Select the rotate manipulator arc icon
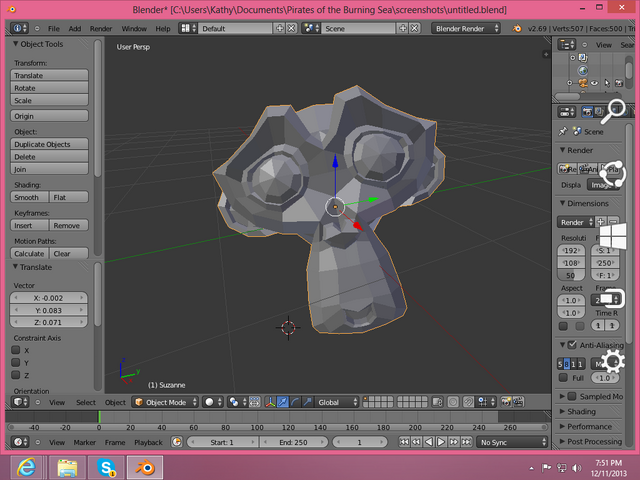The image size is (640, 480). tap(295, 402)
